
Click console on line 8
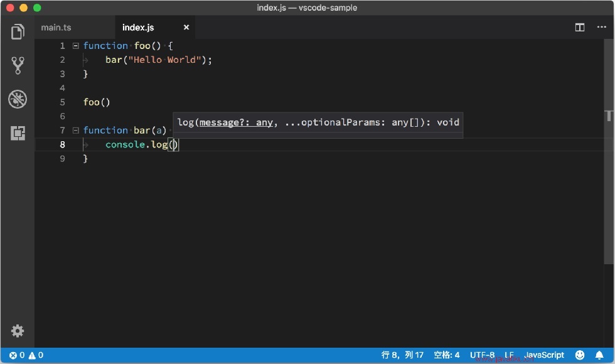click(x=125, y=144)
